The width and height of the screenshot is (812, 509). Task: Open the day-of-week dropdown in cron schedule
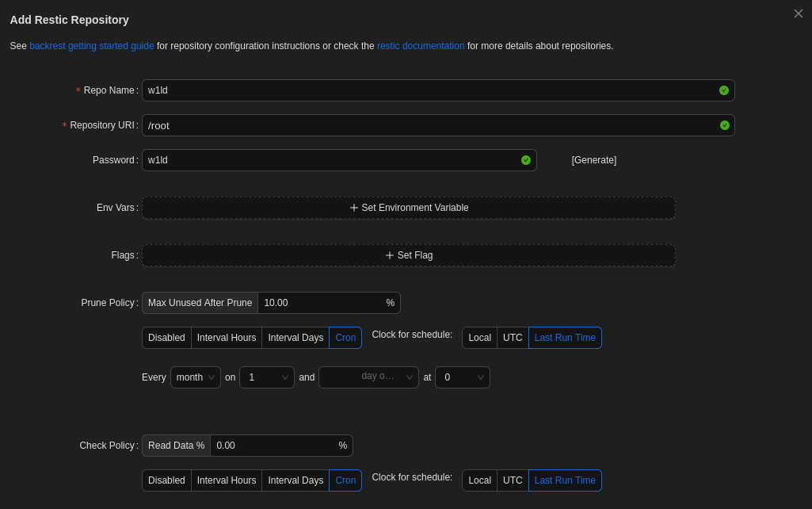368,377
